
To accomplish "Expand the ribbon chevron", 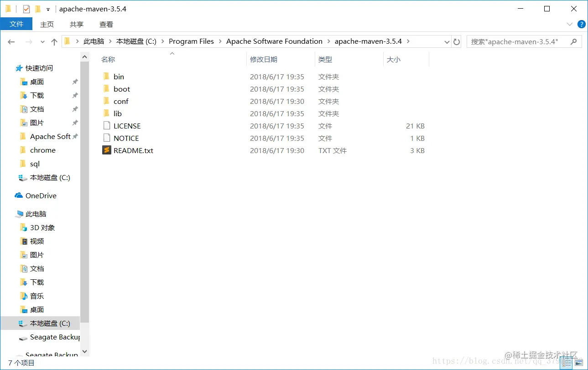I will click(x=569, y=24).
